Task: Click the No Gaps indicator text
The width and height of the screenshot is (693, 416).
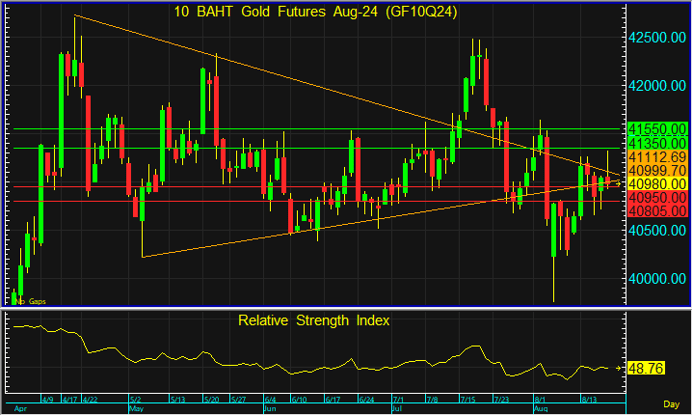Action: [x=31, y=300]
